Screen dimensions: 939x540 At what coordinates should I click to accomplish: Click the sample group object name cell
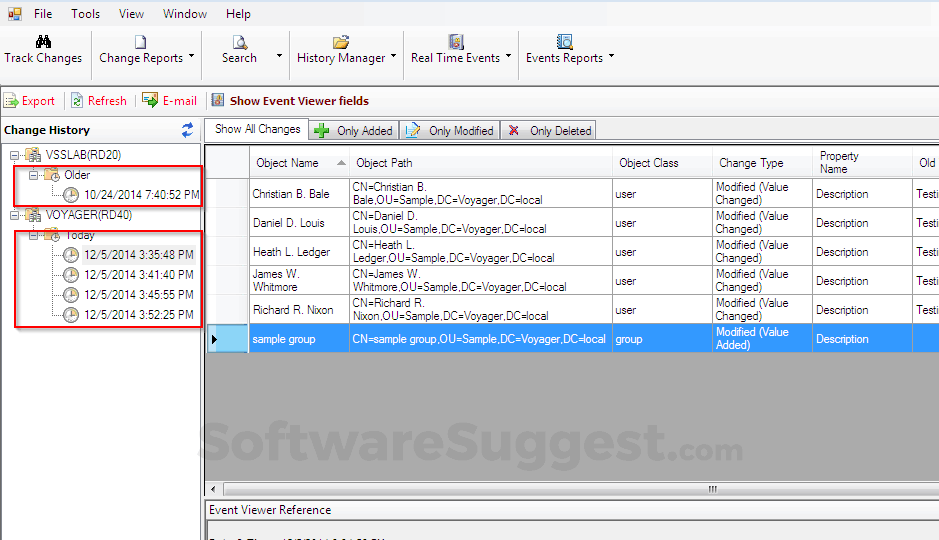[299, 339]
